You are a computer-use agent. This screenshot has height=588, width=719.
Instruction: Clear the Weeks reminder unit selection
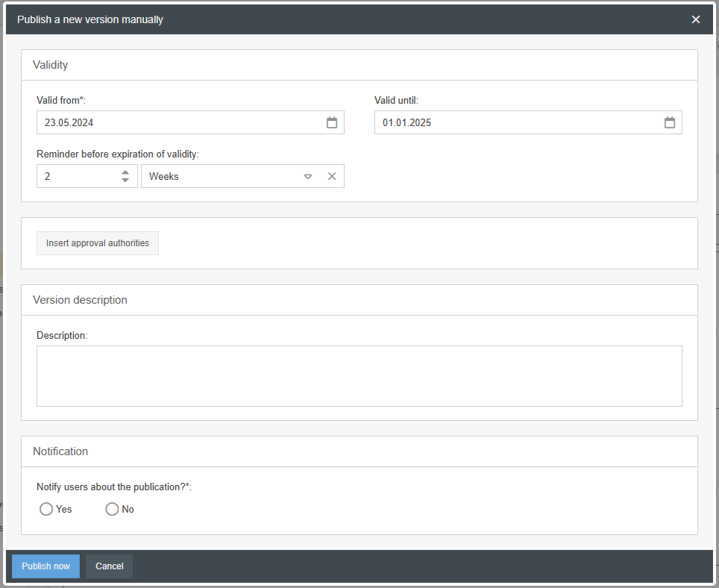point(332,176)
